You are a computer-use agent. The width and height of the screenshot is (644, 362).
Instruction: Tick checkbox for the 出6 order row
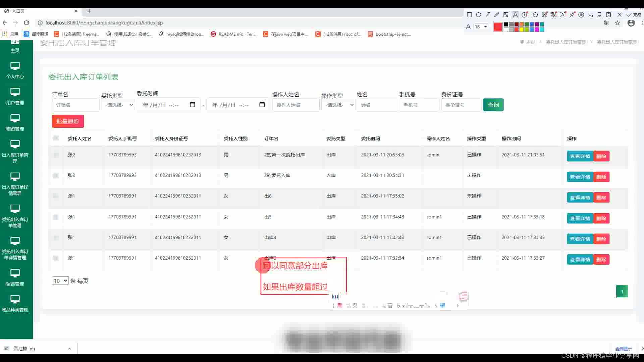point(56,196)
